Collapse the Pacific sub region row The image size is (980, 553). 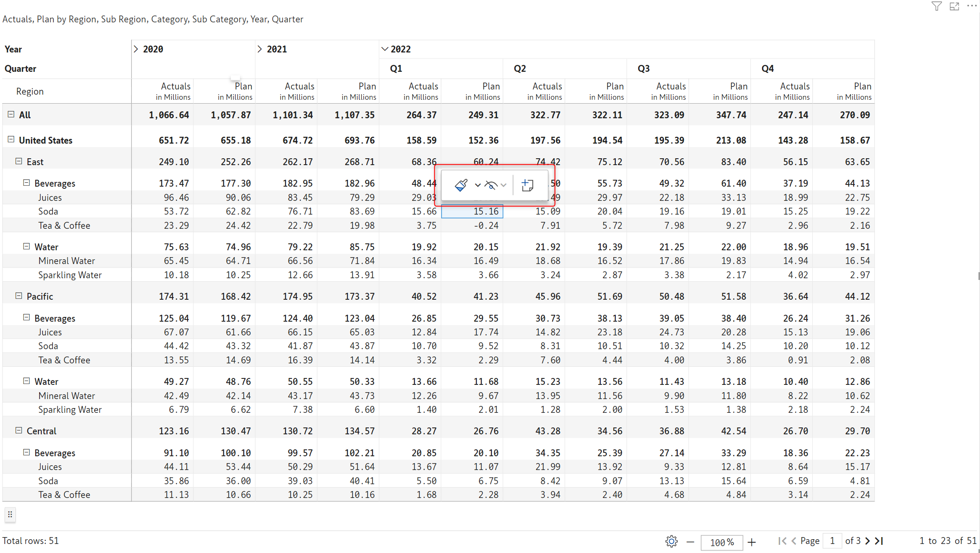[18, 296]
